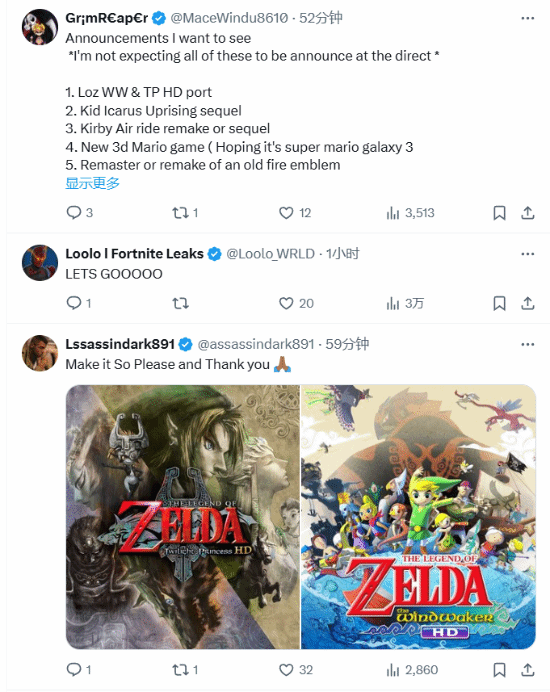The width and height of the screenshot is (550, 692).
Task: Retweet the Loolo Fortnite Leaks tweet
Action: tap(181, 304)
